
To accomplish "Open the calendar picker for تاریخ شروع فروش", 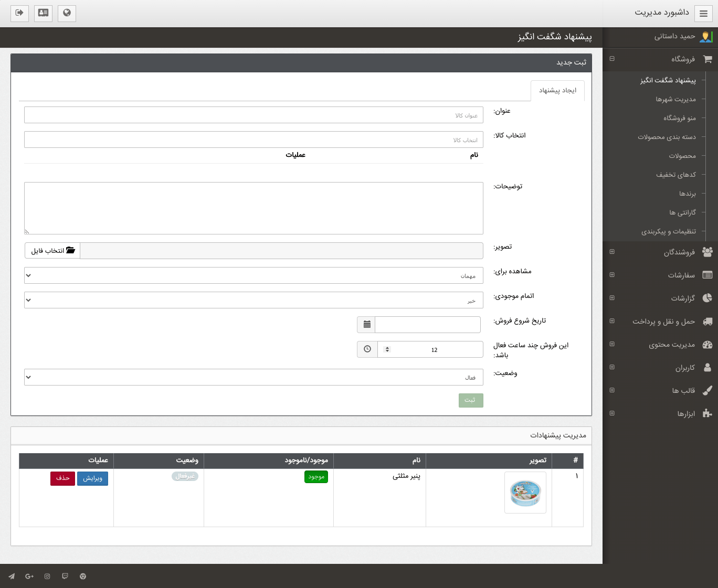I will pyautogui.click(x=367, y=325).
